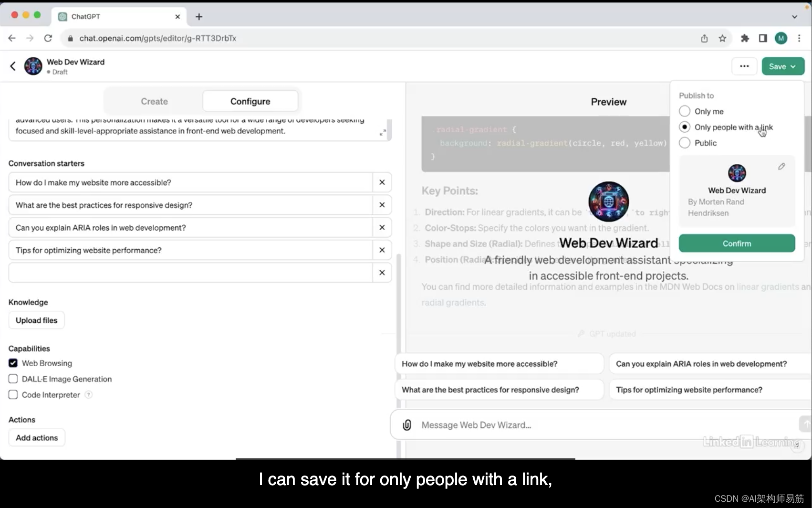Click the share page icon in address bar
812x508 pixels.
click(x=704, y=38)
